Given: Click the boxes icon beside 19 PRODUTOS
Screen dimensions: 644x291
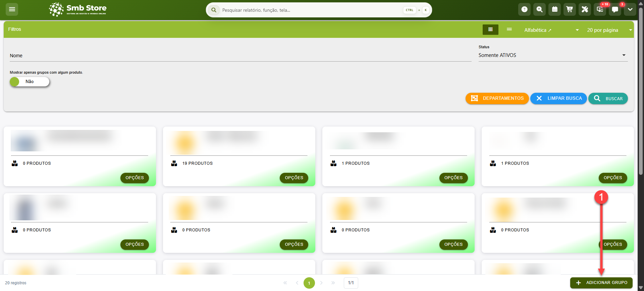Looking at the screenshot, I should [x=174, y=163].
